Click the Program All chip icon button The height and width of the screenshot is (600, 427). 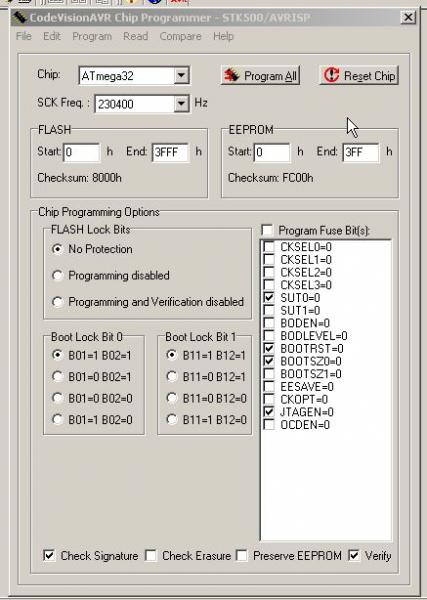[232, 75]
